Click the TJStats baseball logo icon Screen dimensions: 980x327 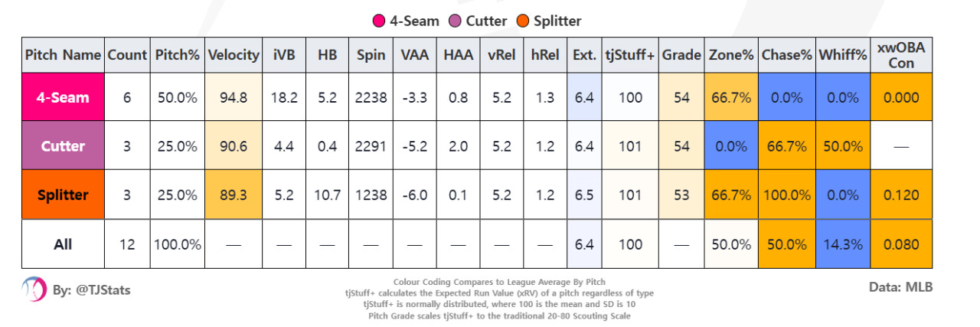[x=33, y=290]
